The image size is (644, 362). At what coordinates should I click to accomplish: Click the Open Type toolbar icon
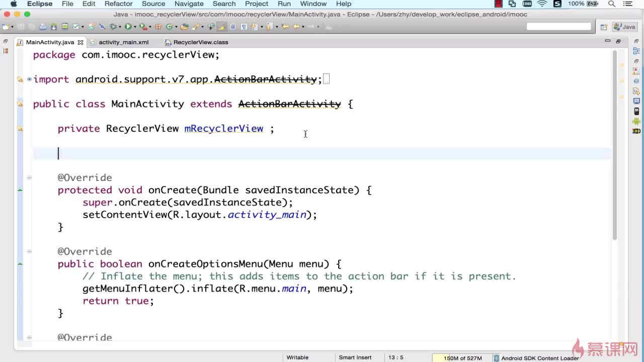tap(184, 27)
